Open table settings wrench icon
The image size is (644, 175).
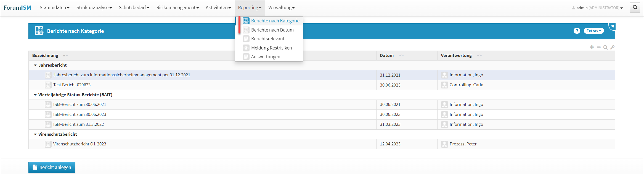click(612, 47)
